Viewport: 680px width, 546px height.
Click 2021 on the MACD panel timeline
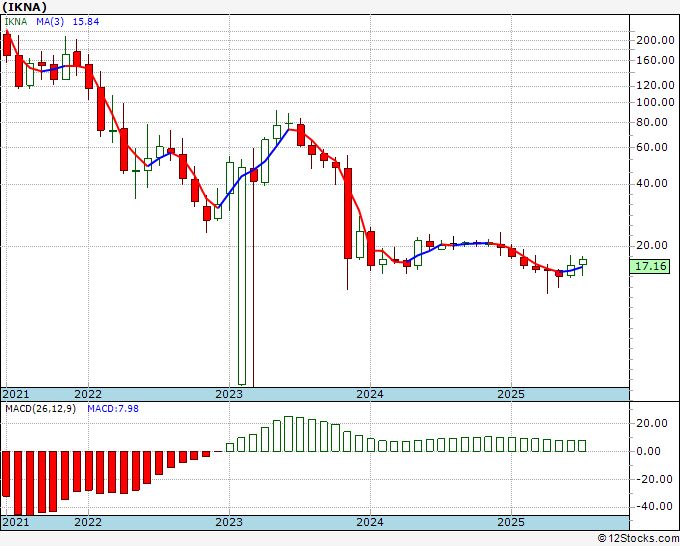(x=16, y=522)
